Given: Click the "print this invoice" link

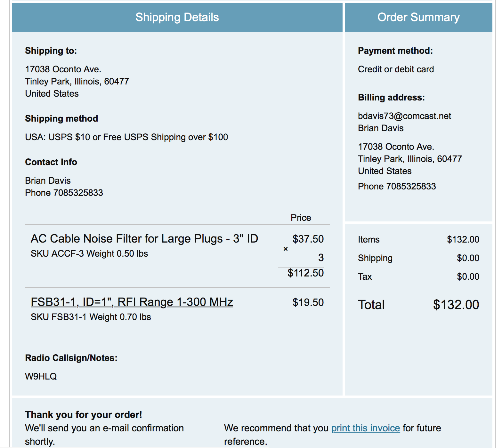Looking at the screenshot, I should 365,428.
